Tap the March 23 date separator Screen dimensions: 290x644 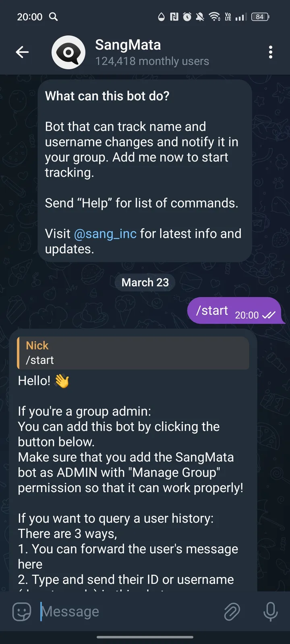[x=145, y=282]
